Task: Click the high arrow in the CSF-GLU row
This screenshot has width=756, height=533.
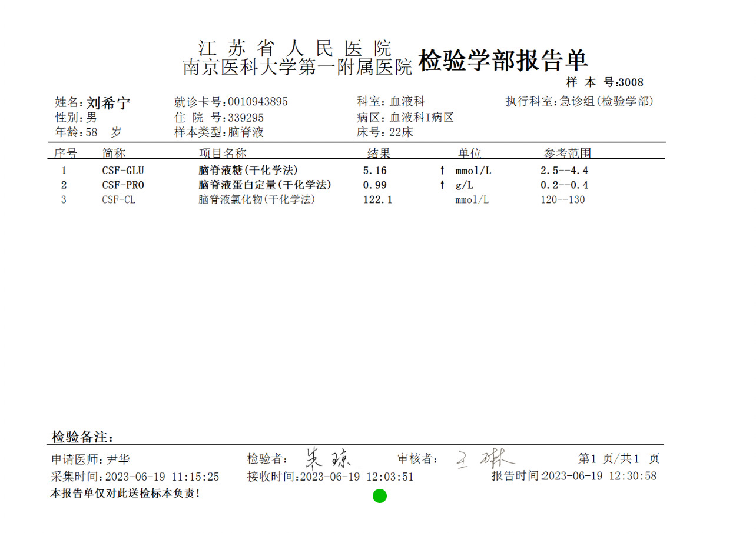Action: [442, 171]
